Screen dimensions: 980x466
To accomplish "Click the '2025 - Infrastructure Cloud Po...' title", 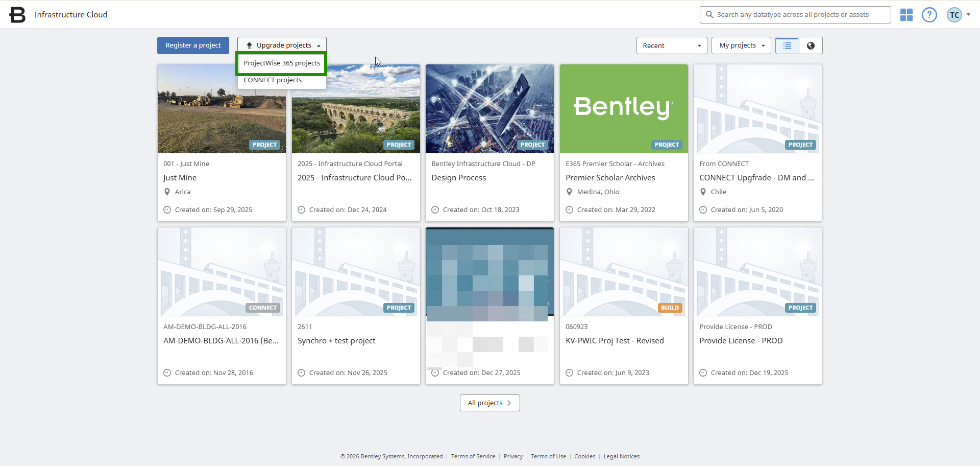I will pos(355,178).
